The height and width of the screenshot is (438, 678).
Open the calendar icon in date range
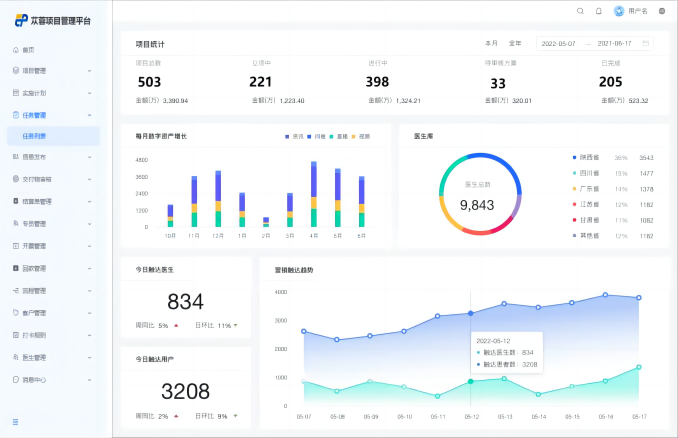(646, 44)
